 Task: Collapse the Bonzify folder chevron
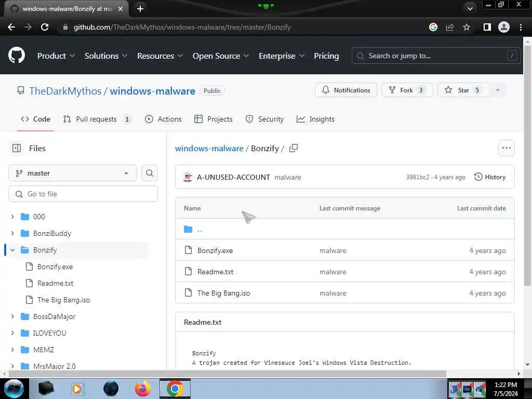point(12,250)
